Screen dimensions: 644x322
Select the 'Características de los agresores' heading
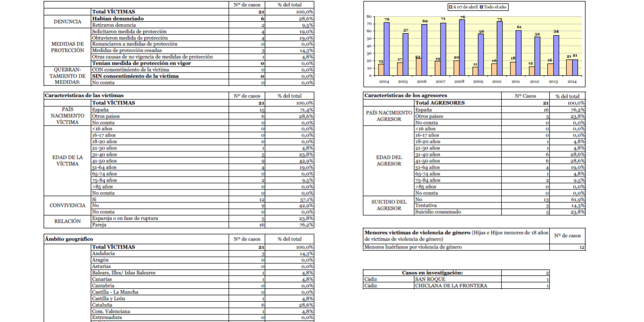(x=405, y=95)
